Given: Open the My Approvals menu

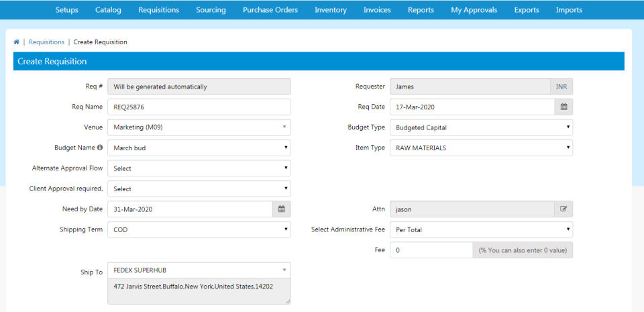Looking at the screenshot, I should pyautogui.click(x=474, y=10).
